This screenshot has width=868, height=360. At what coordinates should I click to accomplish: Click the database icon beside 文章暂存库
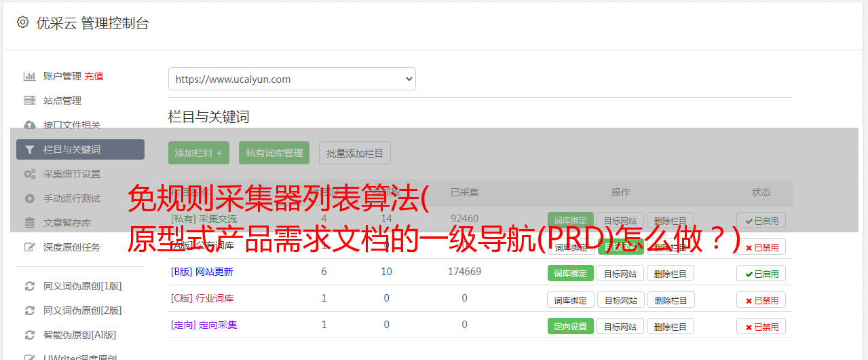point(29,223)
